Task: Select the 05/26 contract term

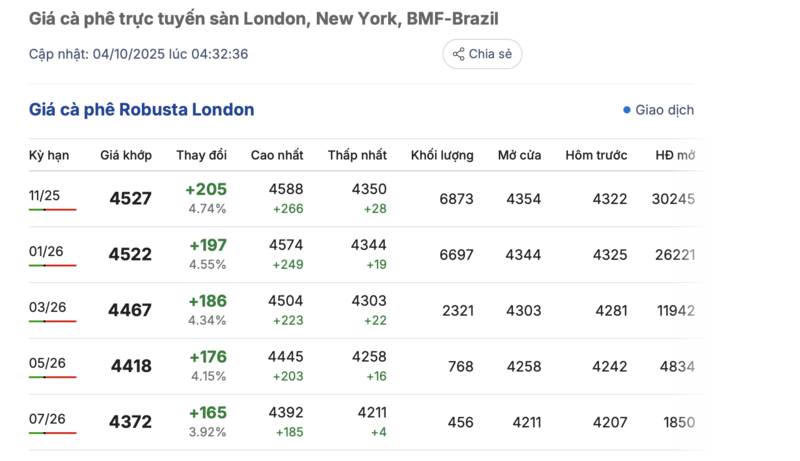Action: (x=47, y=364)
